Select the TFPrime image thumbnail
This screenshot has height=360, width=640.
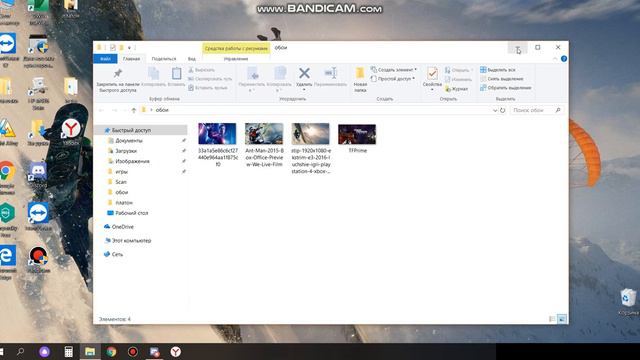[357, 135]
